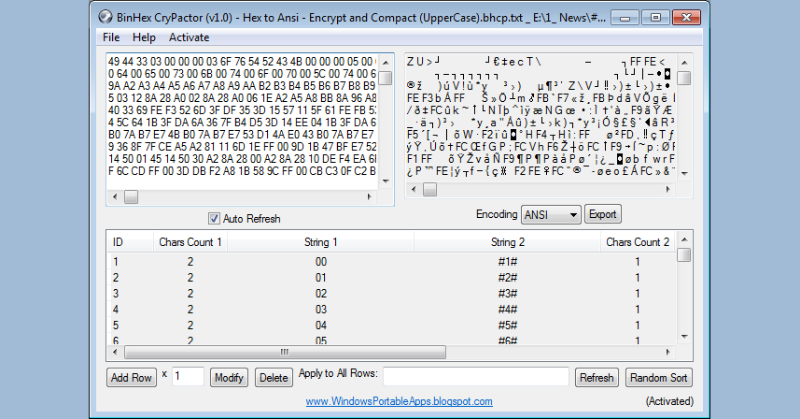Screen dimensions: 800x419
Task: Click the Modify button
Action: 229,378
